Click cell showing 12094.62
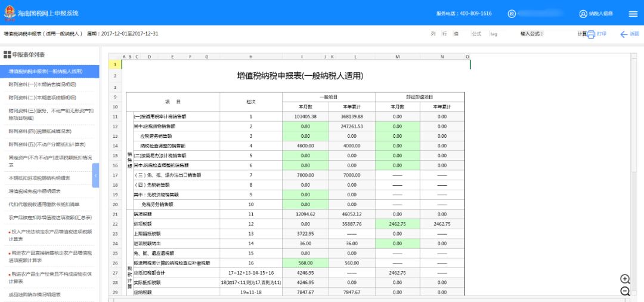Image resolution: width=644 pixels, height=302 pixels. [x=305, y=214]
